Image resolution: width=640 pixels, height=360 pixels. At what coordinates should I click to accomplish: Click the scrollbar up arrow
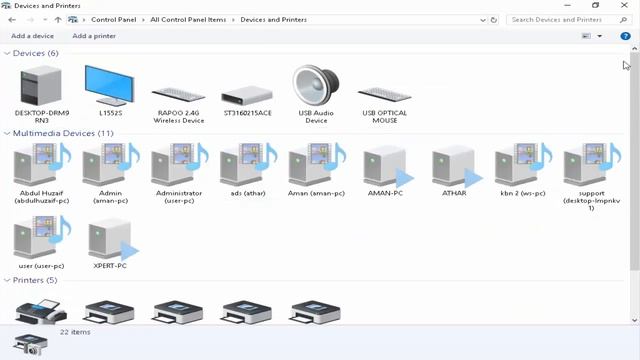pos(634,49)
